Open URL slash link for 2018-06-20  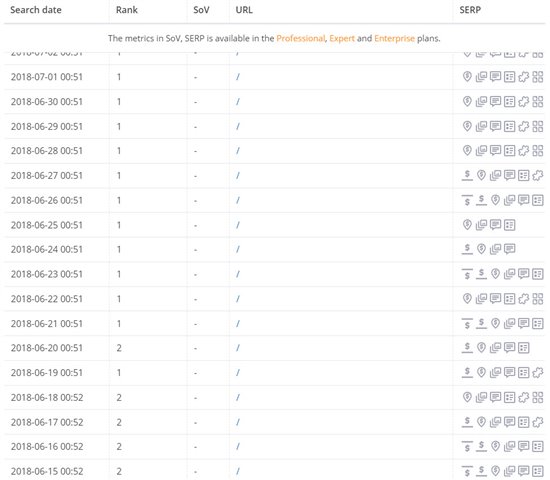238,348
